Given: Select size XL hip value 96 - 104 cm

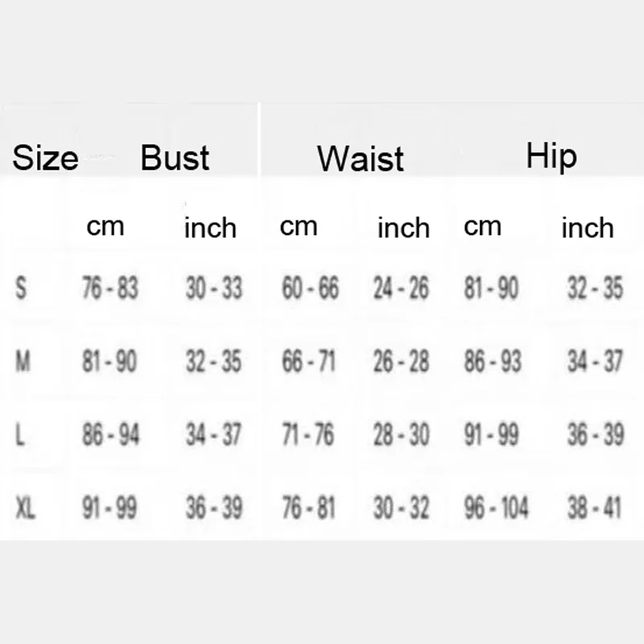Looking at the screenshot, I should pyautogui.click(x=496, y=508).
